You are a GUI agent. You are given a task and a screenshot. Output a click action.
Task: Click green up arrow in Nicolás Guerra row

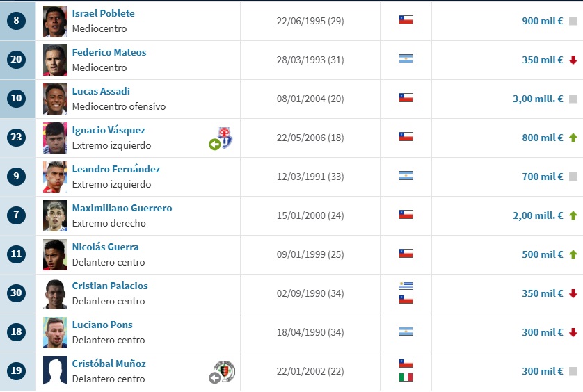pyautogui.click(x=573, y=254)
